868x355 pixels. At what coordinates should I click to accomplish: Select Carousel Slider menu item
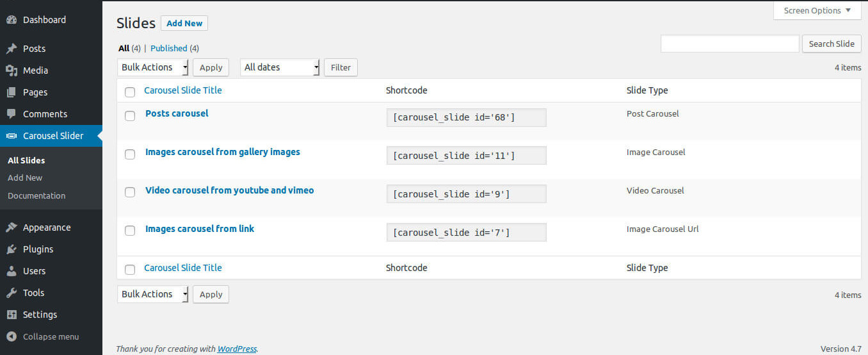click(51, 136)
